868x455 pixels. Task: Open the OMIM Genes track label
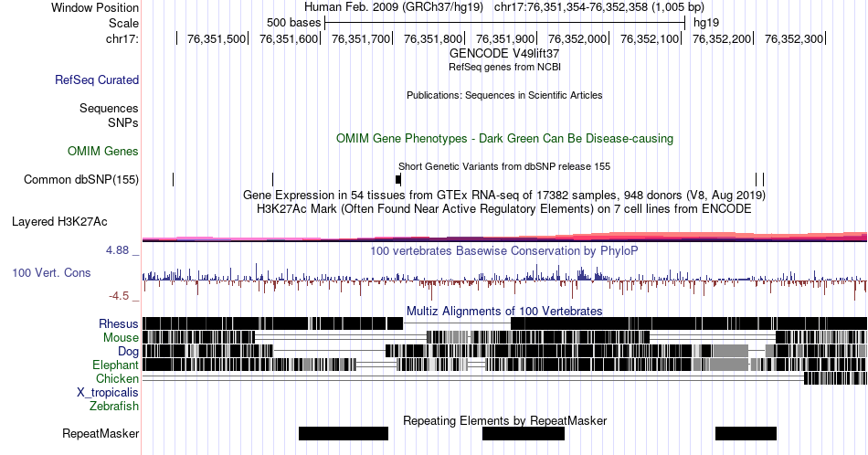click(103, 151)
